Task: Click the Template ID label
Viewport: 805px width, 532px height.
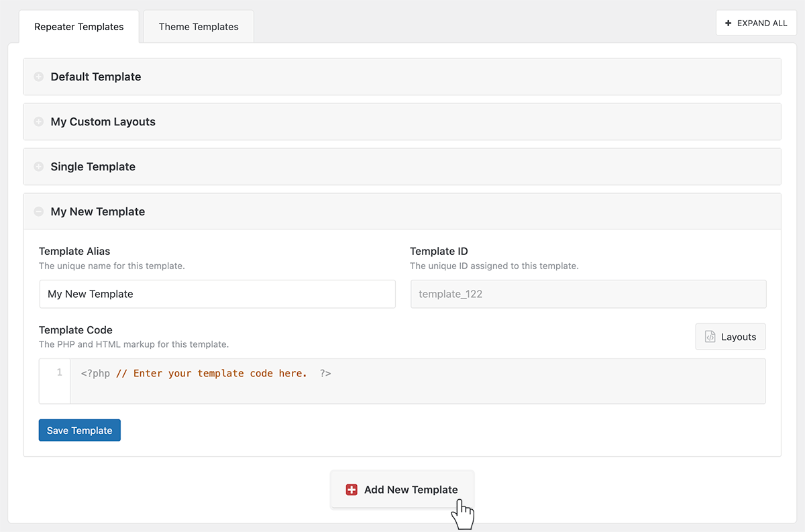Action: [x=439, y=251]
